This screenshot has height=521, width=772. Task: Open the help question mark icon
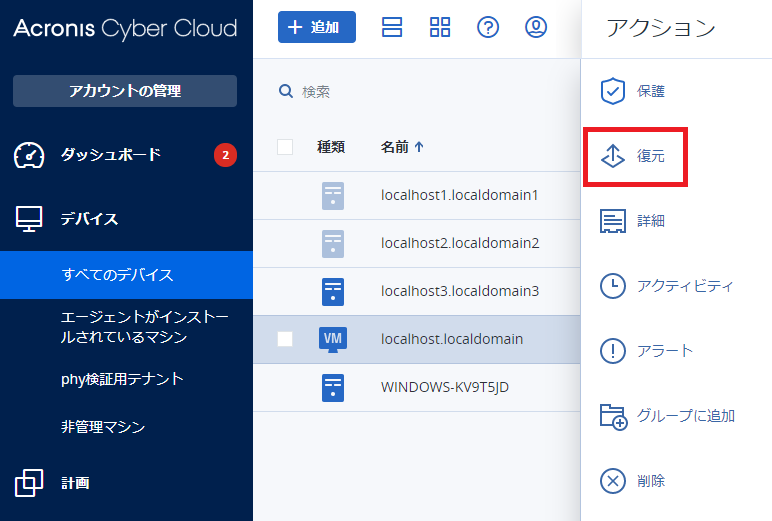pyautogui.click(x=488, y=28)
